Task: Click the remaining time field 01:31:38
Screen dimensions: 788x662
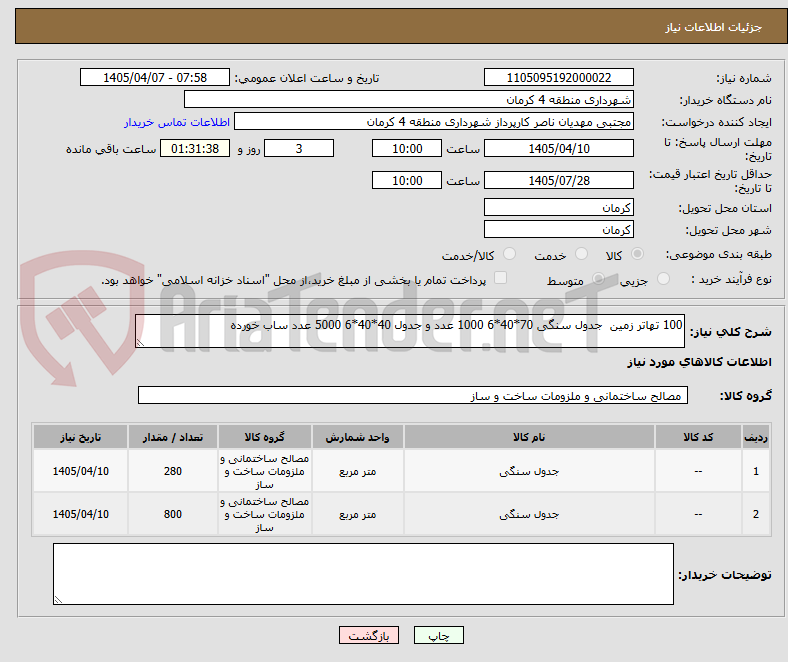Action: [195, 149]
